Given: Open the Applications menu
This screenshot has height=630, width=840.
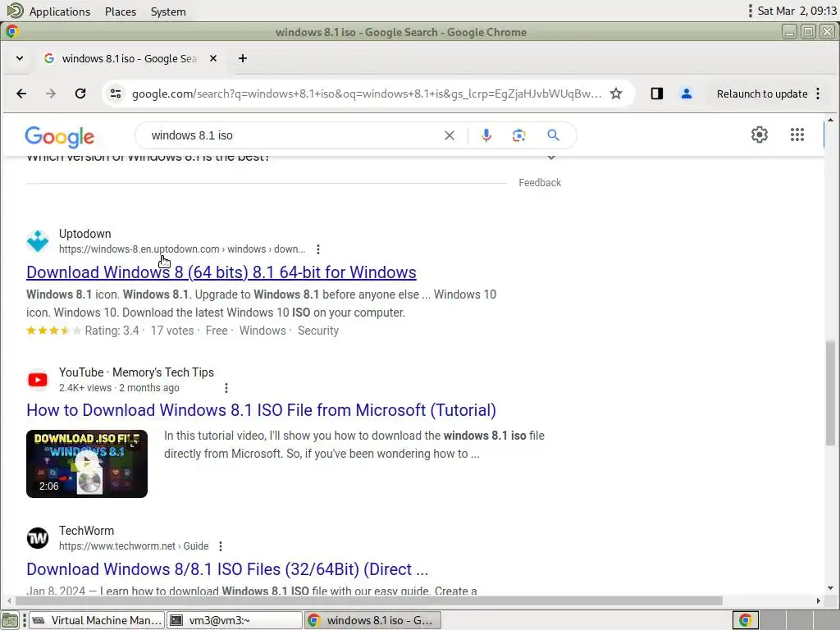Looking at the screenshot, I should [x=59, y=11].
